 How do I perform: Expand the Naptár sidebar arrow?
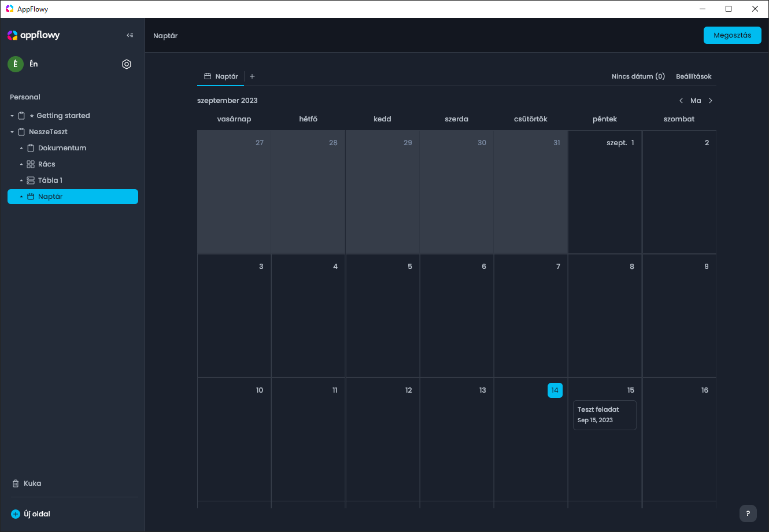click(21, 197)
